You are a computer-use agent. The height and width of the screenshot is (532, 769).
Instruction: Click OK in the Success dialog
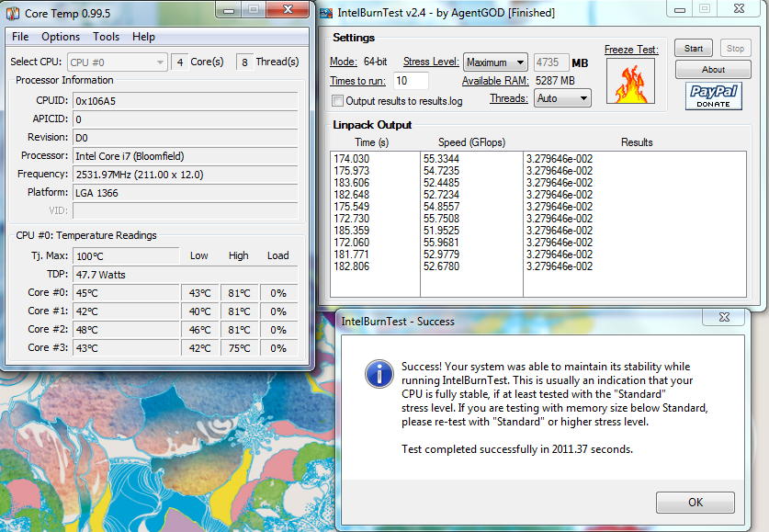click(695, 503)
